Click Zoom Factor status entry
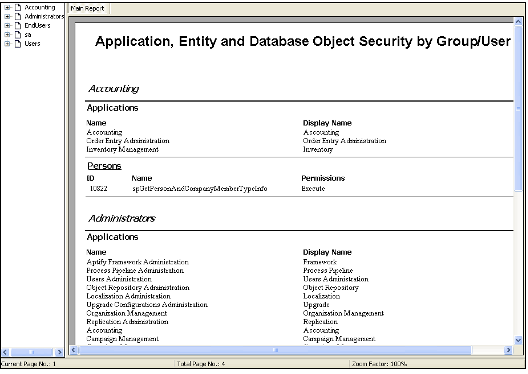 [x=379, y=364]
